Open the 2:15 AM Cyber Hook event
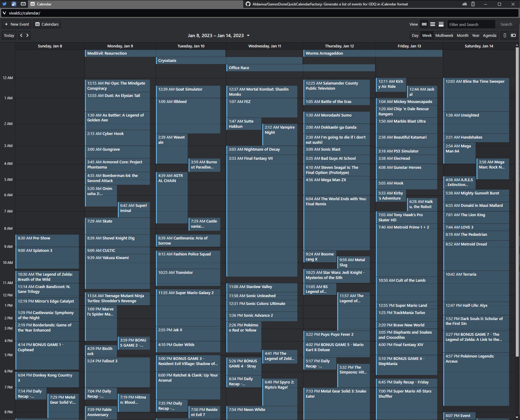This screenshot has height=420, width=520. (x=118, y=138)
